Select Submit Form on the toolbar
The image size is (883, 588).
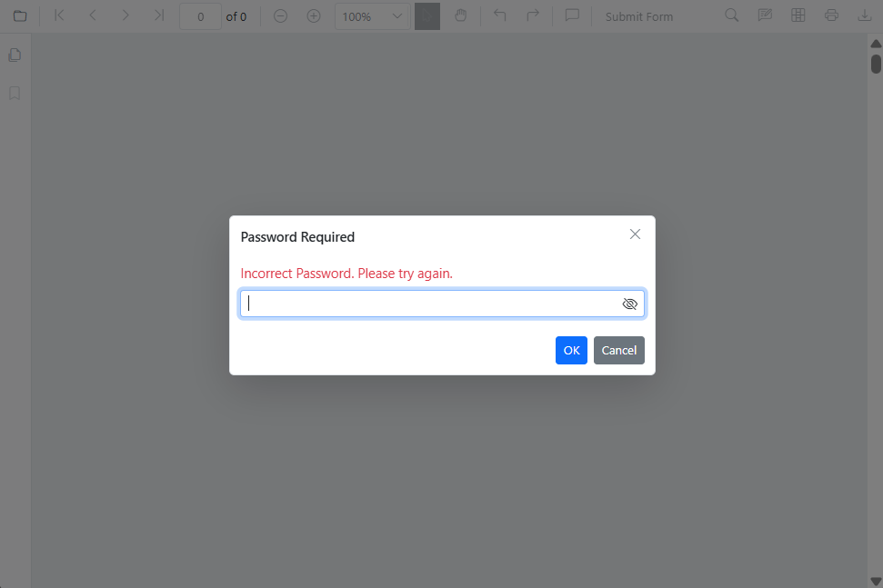click(x=638, y=15)
